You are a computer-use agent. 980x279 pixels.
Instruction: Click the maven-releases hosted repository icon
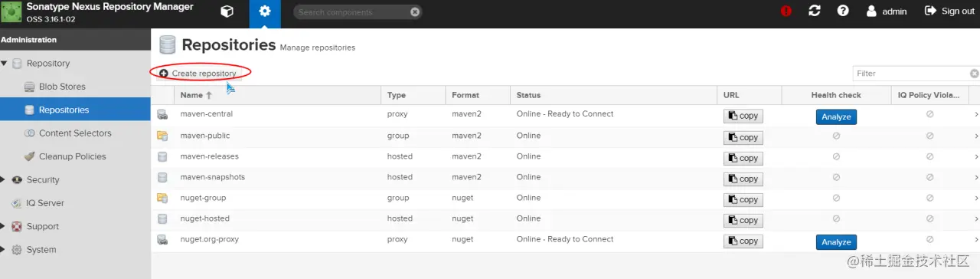tap(162, 156)
